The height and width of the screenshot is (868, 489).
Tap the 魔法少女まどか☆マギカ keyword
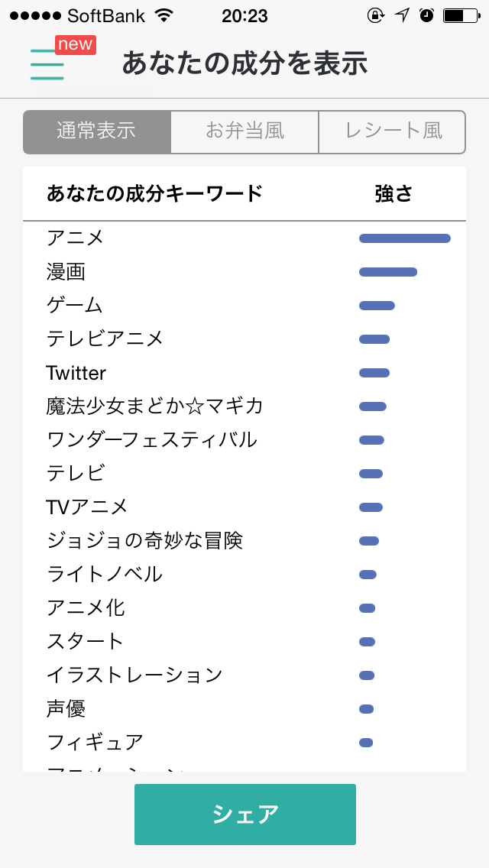(154, 406)
